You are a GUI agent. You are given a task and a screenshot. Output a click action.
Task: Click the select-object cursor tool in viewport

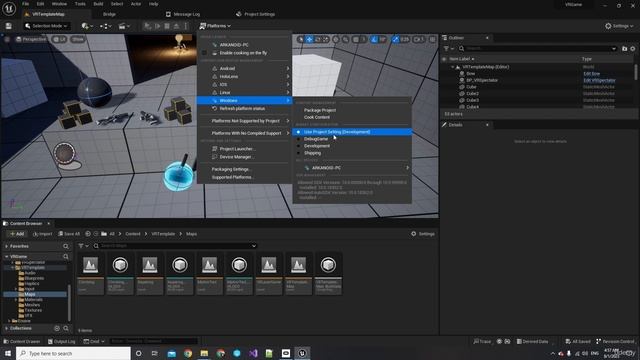[301, 39]
